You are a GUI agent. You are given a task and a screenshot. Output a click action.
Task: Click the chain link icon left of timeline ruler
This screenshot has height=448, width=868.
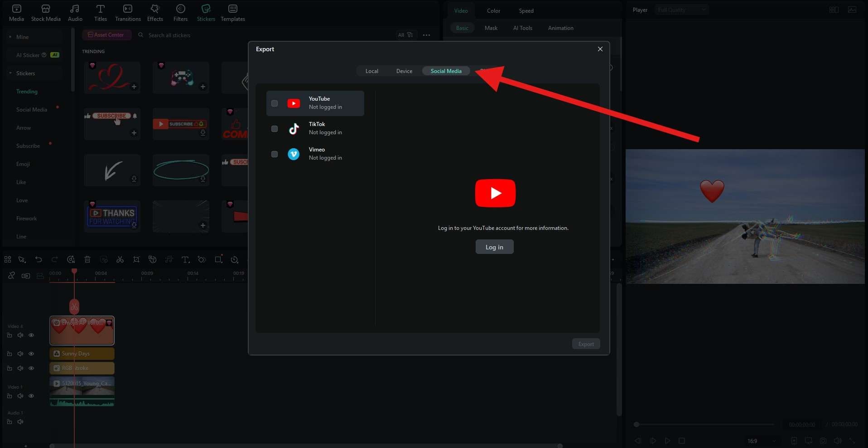[x=11, y=275]
